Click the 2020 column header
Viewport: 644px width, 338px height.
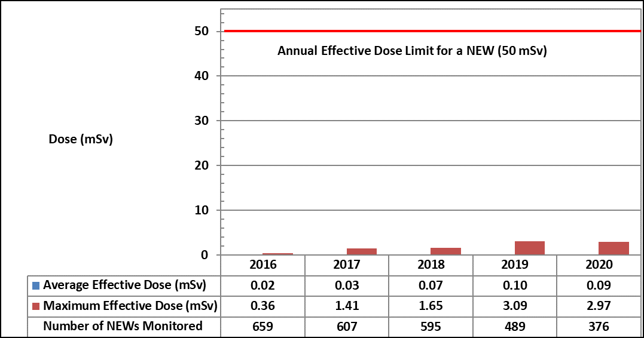(x=599, y=265)
